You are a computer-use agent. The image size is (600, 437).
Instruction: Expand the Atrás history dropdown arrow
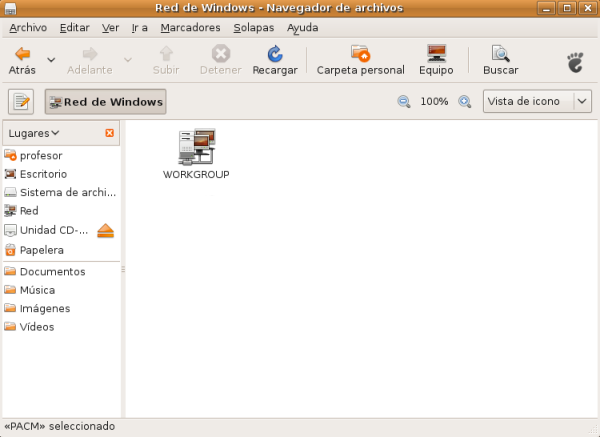[50, 59]
